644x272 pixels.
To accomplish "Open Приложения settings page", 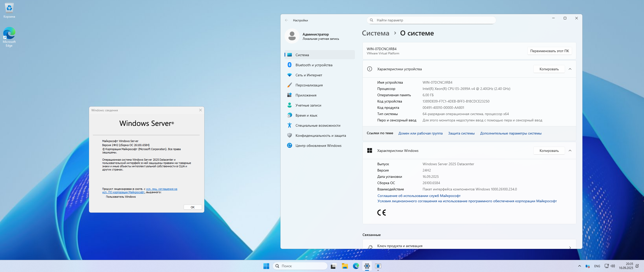I will [320, 95].
